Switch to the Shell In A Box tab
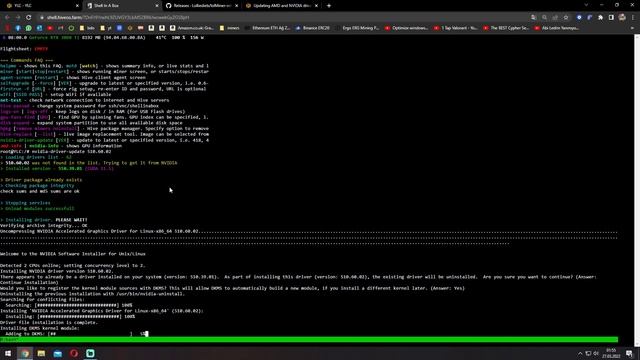 click(x=121, y=6)
